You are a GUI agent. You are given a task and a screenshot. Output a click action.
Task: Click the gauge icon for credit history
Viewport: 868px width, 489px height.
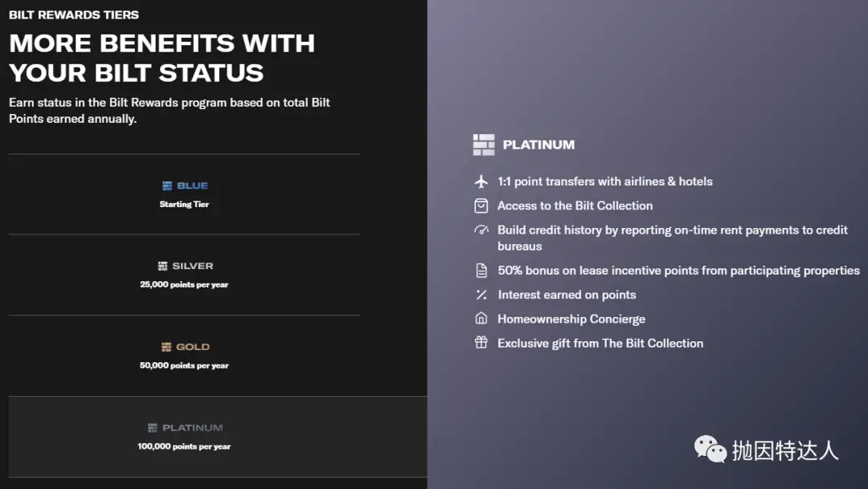pyautogui.click(x=481, y=230)
